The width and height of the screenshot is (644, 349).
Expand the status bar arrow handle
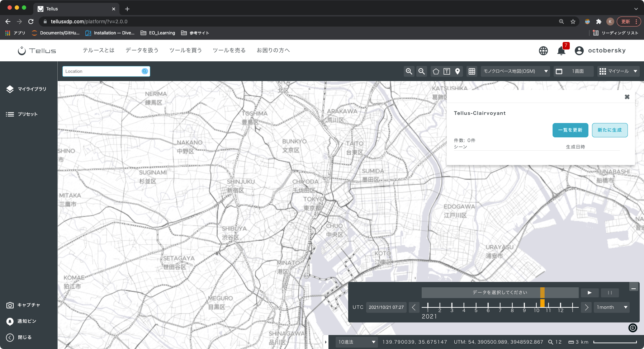(326, 342)
